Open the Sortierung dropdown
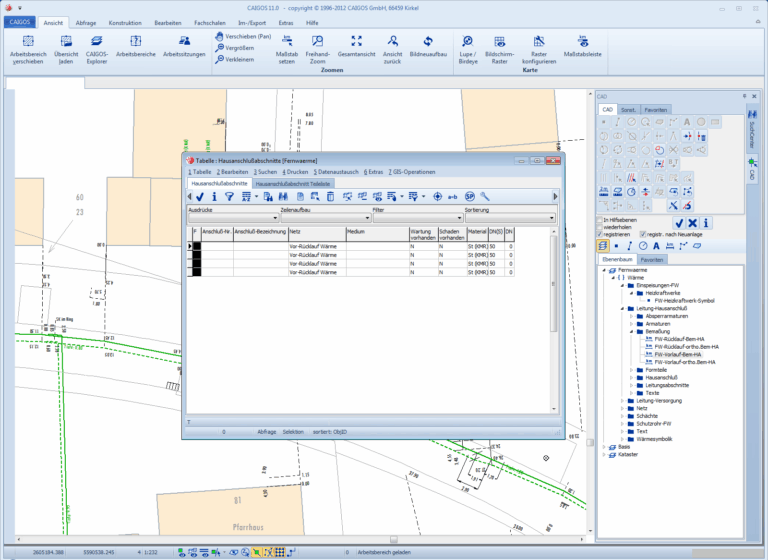The height and width of the screenshot is (560, 768). coord(550,217)
